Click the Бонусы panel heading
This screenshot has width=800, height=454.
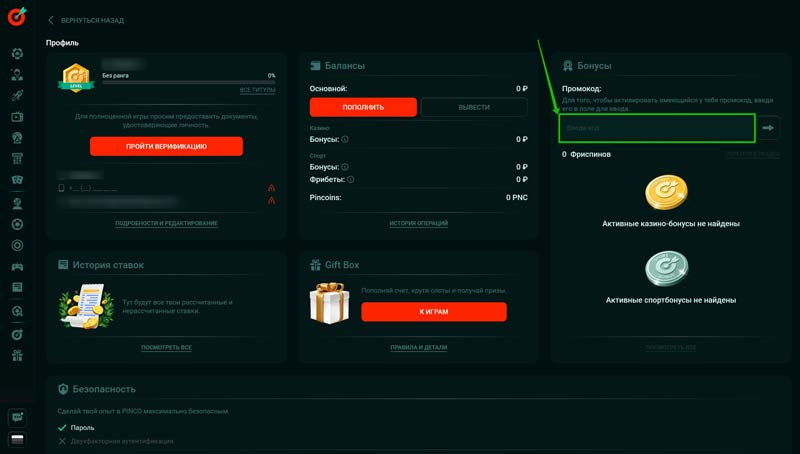pyautogui.click(x=594, y=66)
